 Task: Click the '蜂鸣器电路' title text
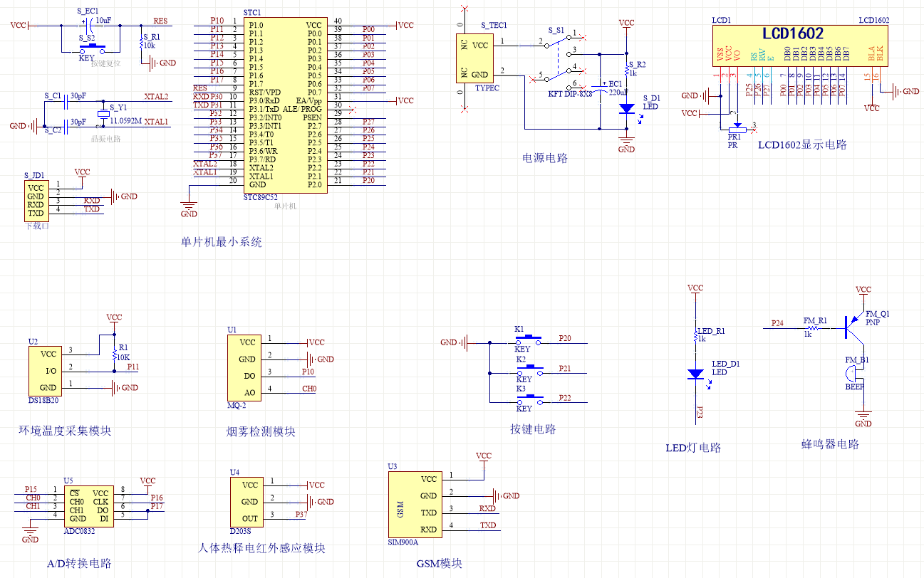tap(830, 444)
